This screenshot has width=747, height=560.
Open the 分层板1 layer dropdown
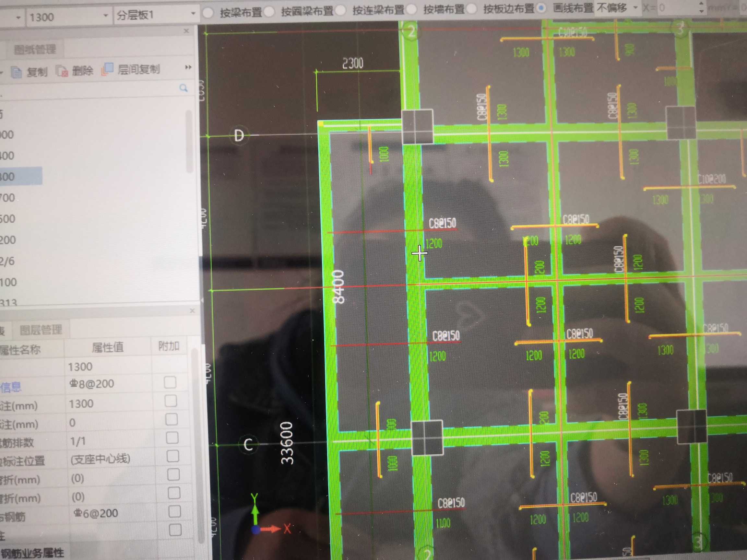(x=193, y=14)
